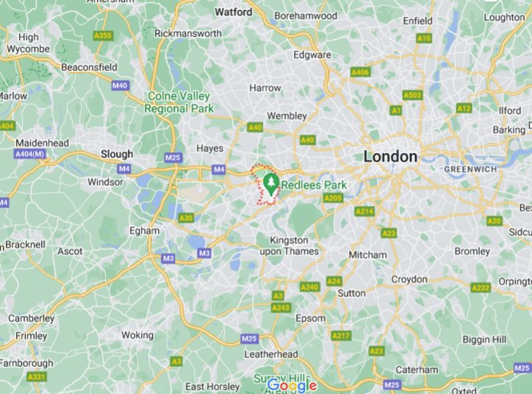Click the A205 road shield
Viewport: 532px width, 394px height.
332,198
